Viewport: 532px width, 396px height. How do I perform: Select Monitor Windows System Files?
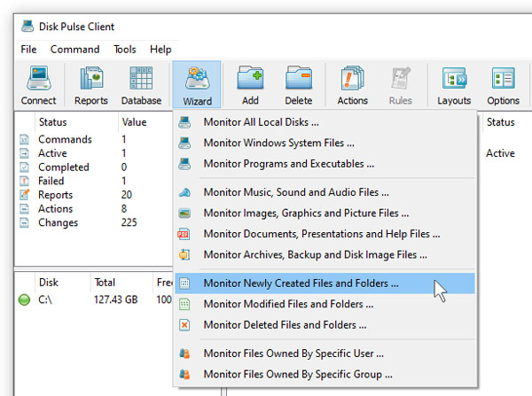[325, 144]
